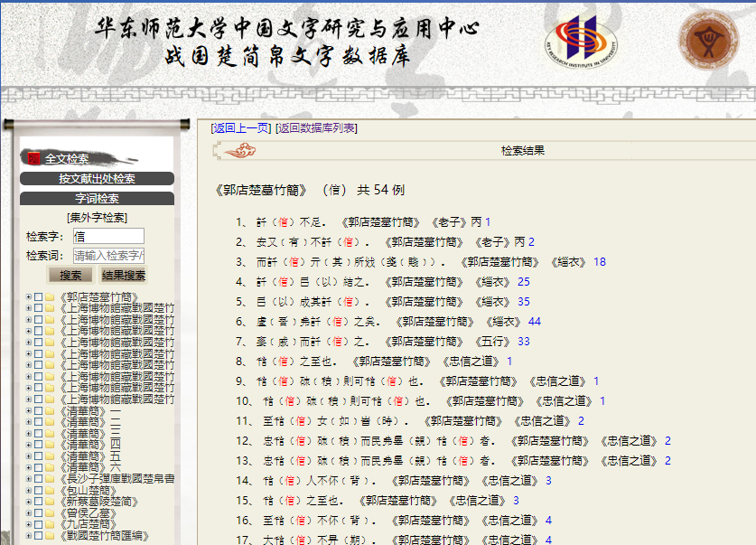Image resolution: width=756 pixels, height=545 pixels.
Task: Open slip link 3 in result 15
Action: (x=516, y=501)
